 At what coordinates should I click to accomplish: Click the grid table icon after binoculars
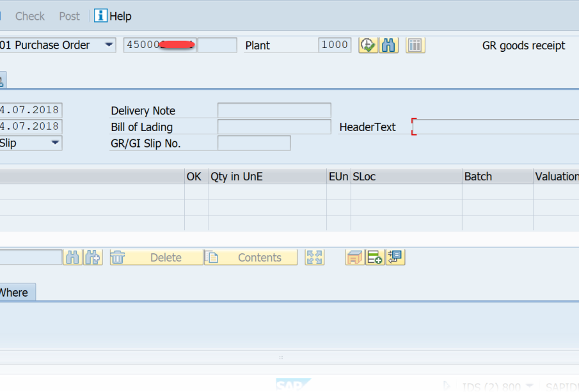point(415,45)
